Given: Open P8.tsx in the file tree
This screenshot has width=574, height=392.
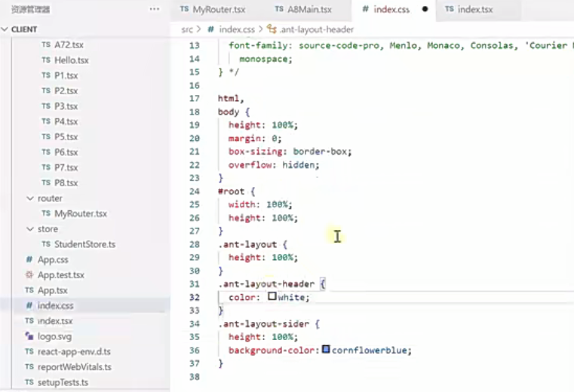Looking at the screenshot, I should point(66,182).
